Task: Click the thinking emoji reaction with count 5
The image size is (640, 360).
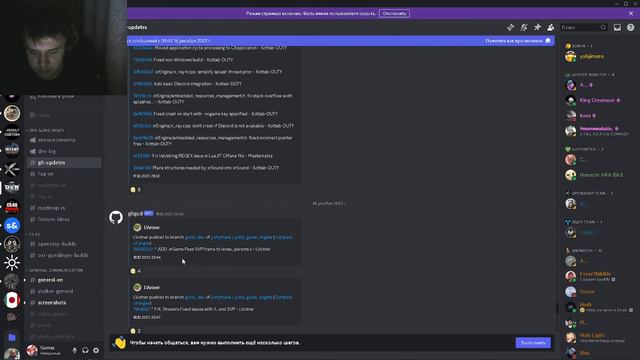Action: click(x=136, y=190)
